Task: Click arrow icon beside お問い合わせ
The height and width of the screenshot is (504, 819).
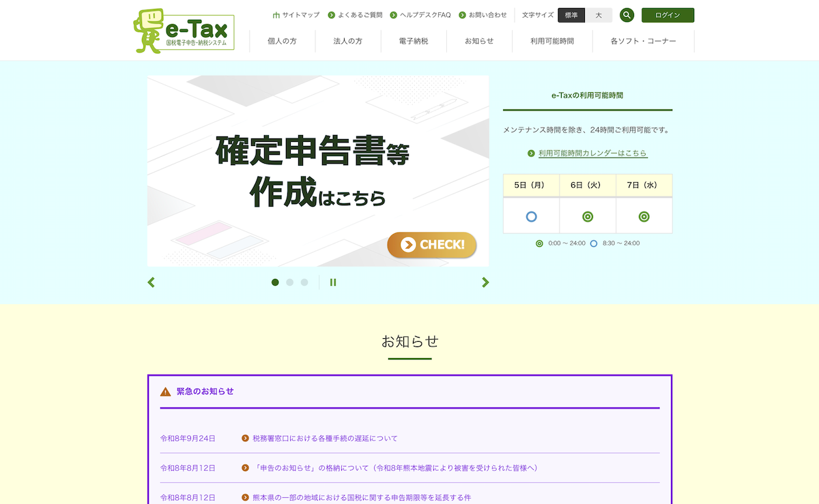Action: point(463,15)
